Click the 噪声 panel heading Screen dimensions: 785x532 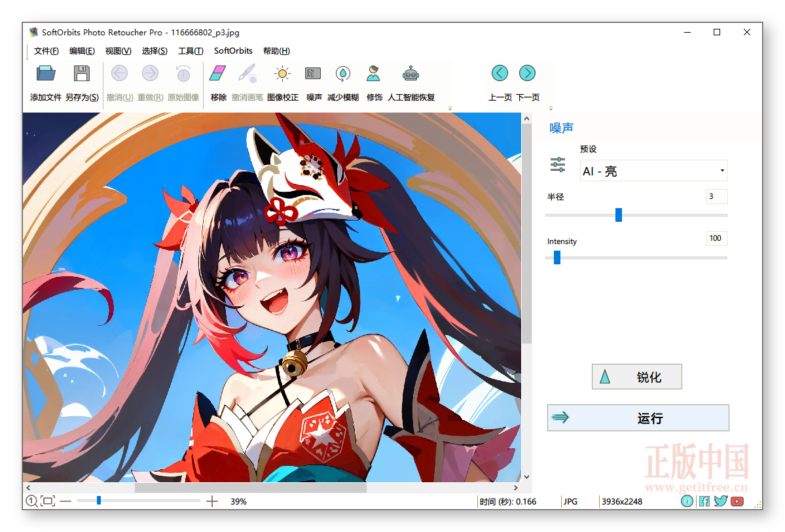click(561, 128)
